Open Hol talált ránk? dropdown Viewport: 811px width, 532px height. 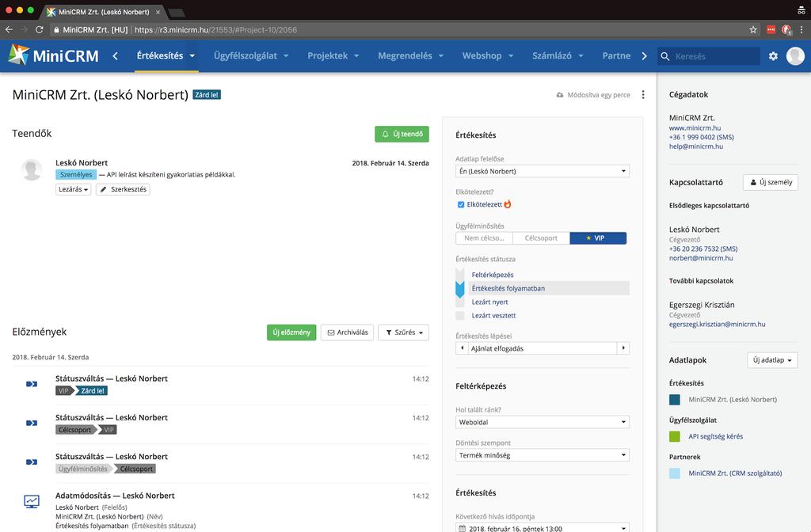[543, 422]
